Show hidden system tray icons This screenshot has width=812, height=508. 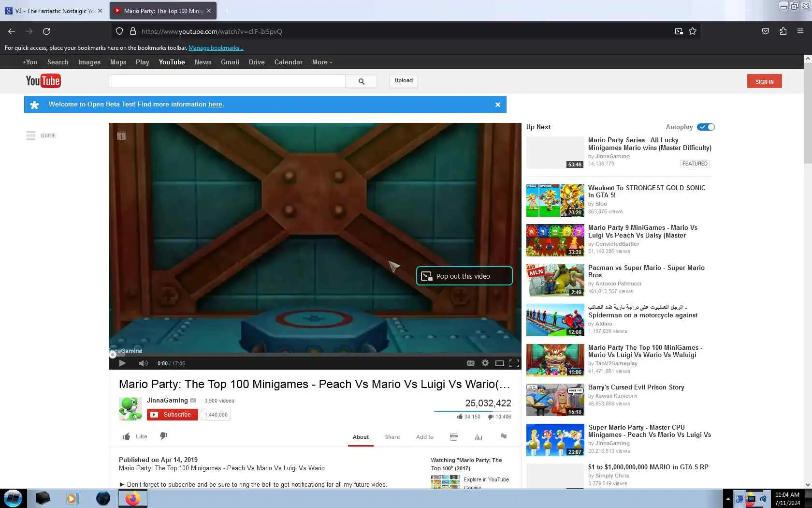coord(728,499)
